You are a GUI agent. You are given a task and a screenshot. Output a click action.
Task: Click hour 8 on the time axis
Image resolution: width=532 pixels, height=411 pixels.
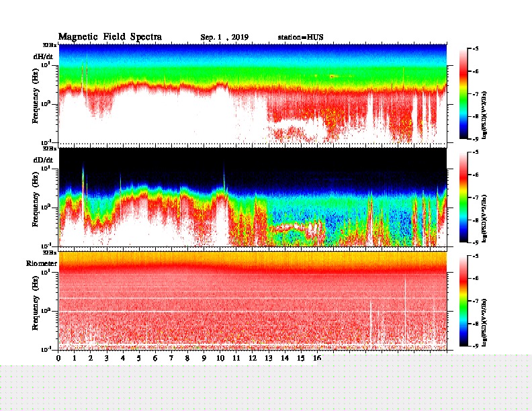[x=187, y=358]
